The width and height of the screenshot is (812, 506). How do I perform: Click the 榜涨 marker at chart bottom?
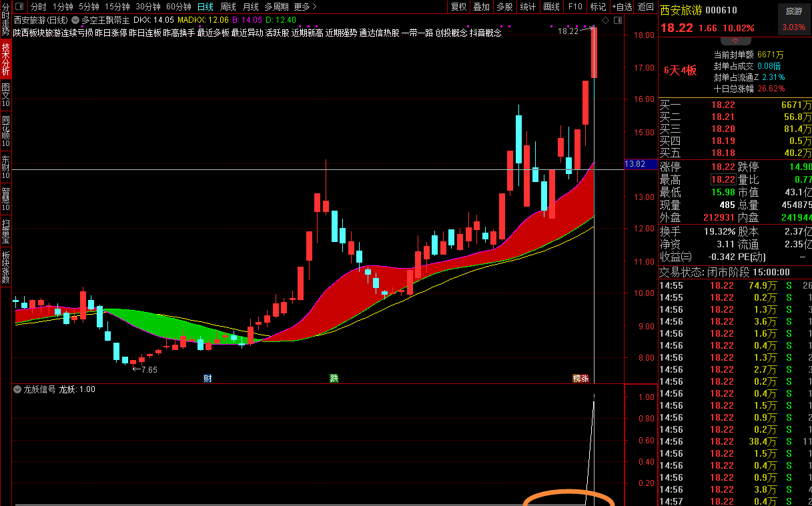pos(581,379)
